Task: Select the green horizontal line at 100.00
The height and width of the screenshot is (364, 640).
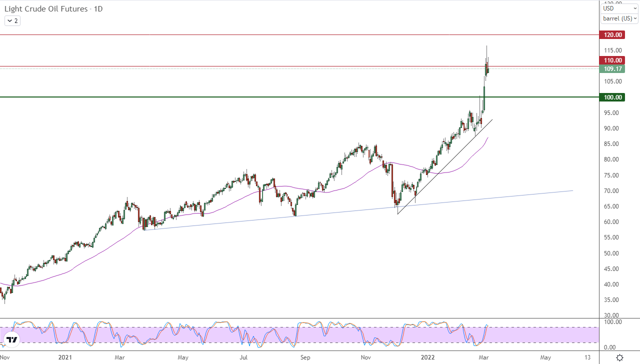Action: (x=299, y=97)
